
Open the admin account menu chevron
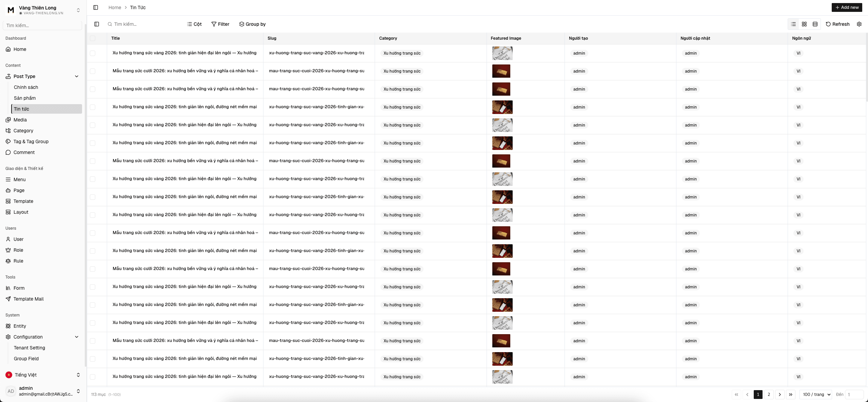(x=78, y=391)
